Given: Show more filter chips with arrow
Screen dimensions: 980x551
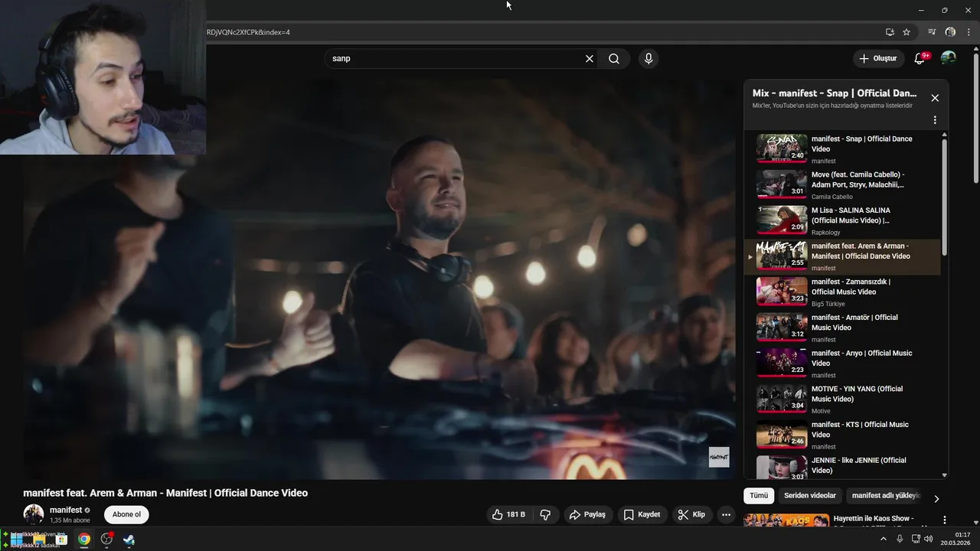Looking at the screenshot, I should click(936, 498).
